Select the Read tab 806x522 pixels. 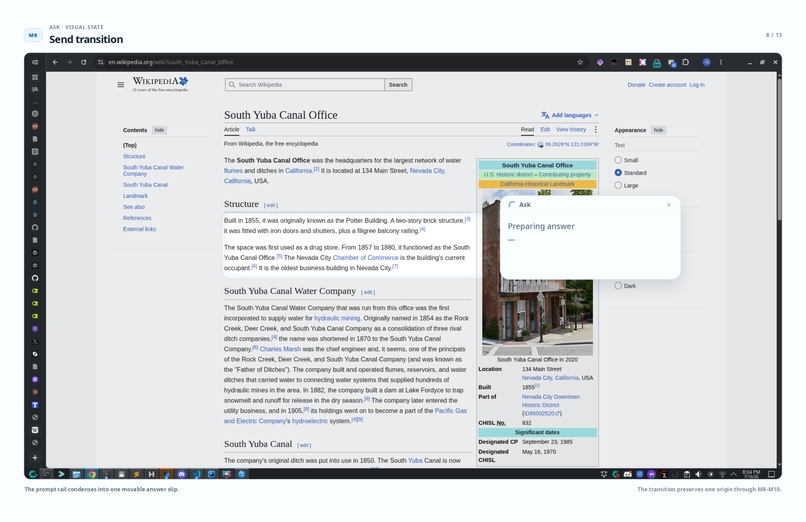click(527, 129)
